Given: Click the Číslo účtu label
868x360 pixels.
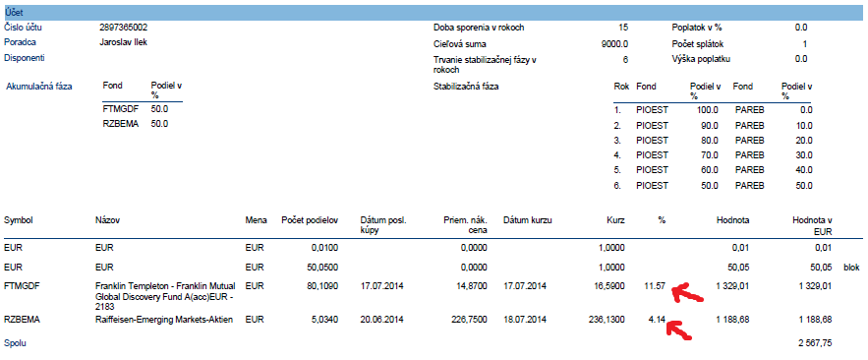Looking at the screenshot, I should (24, 28).
